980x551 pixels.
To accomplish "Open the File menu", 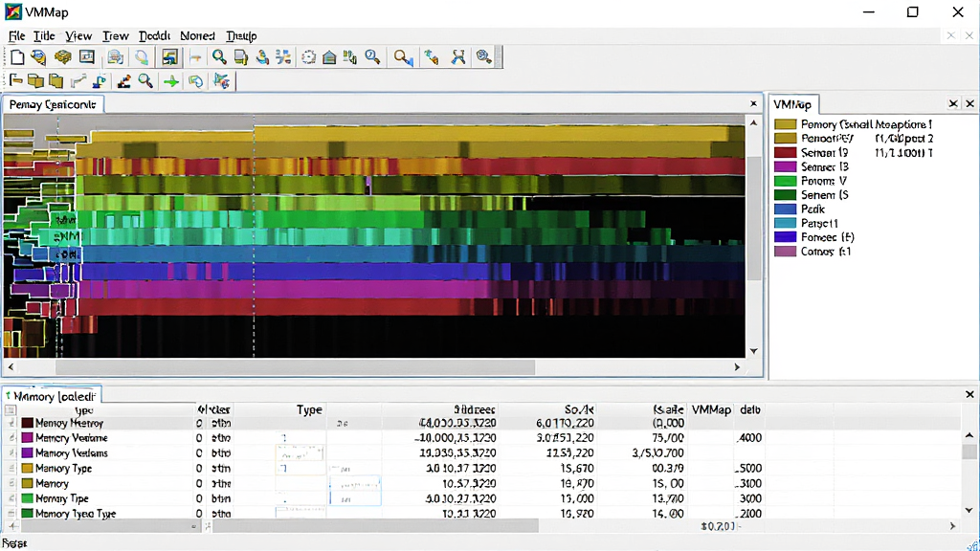I will pos(17,36).
